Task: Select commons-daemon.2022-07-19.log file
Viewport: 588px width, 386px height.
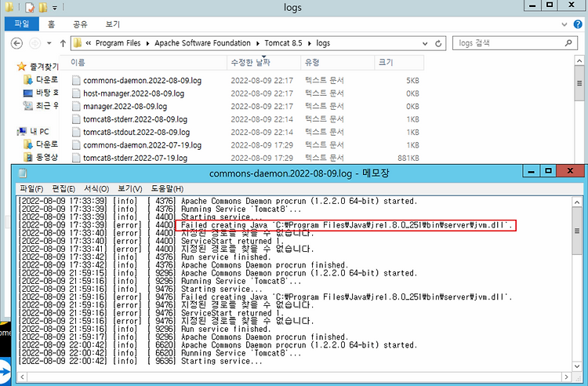Action: 142,145
